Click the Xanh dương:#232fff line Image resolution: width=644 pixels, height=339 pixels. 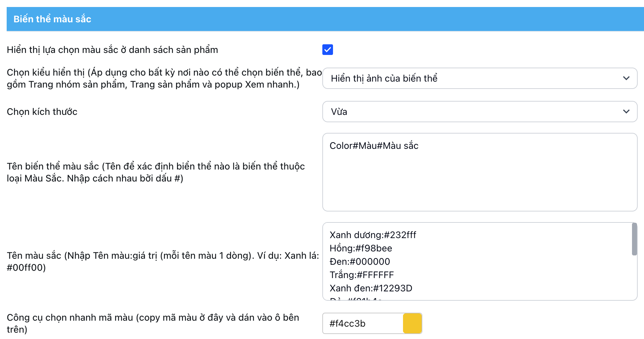[x=373, y=235]
